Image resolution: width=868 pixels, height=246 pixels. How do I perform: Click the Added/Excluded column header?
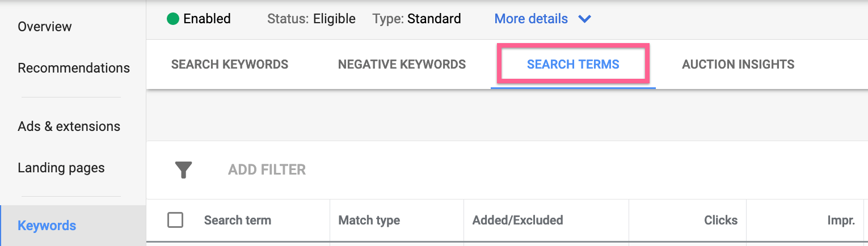(x=518, y=220)
